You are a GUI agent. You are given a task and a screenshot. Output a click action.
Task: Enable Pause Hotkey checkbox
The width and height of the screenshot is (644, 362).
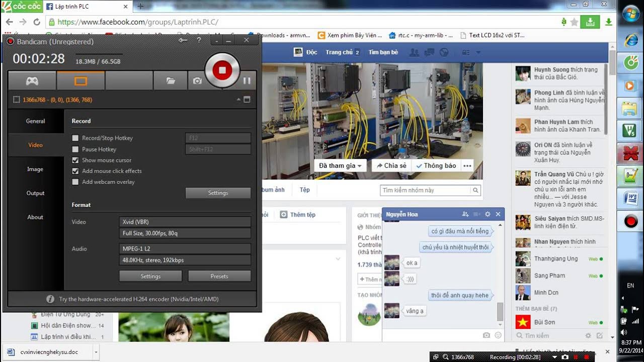pyautogui.click(x=75, y=149)
